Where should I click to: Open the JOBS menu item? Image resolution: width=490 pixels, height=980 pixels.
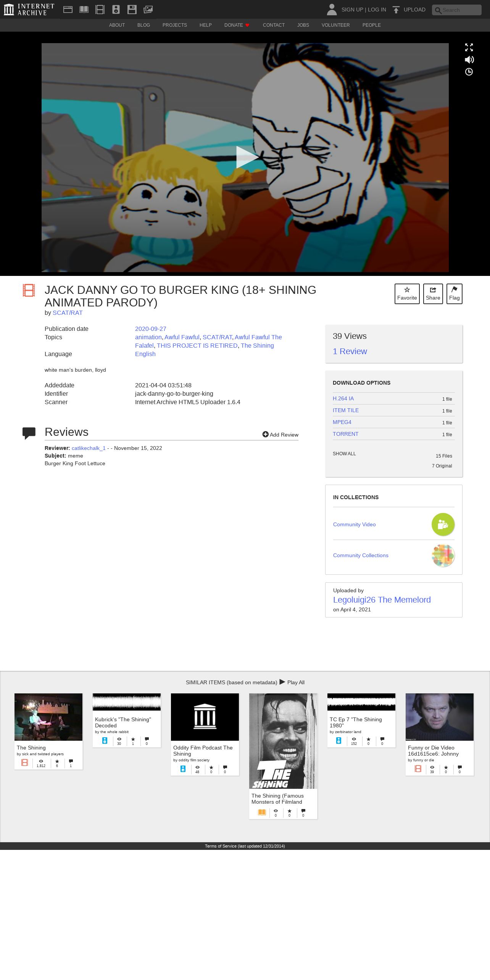click(303, 25)
